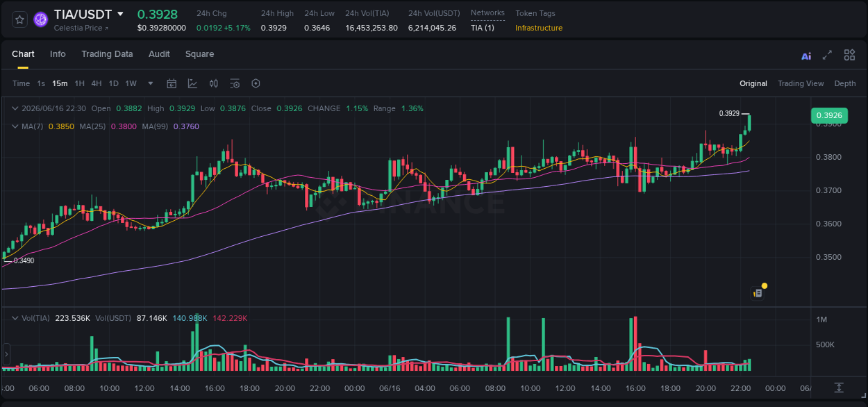Open the go-to-date calendar icon
This screenshot has height=407, width=868.
point(172,83)
